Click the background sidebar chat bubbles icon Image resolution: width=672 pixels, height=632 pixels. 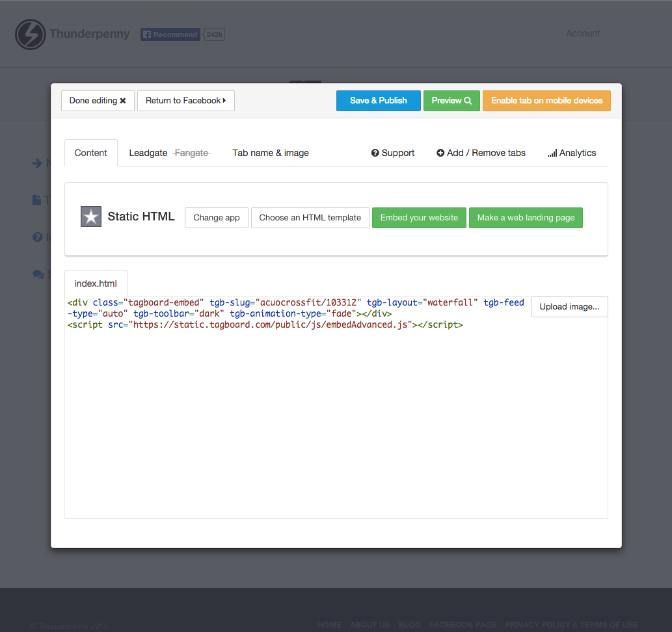[x=38, y=274]
